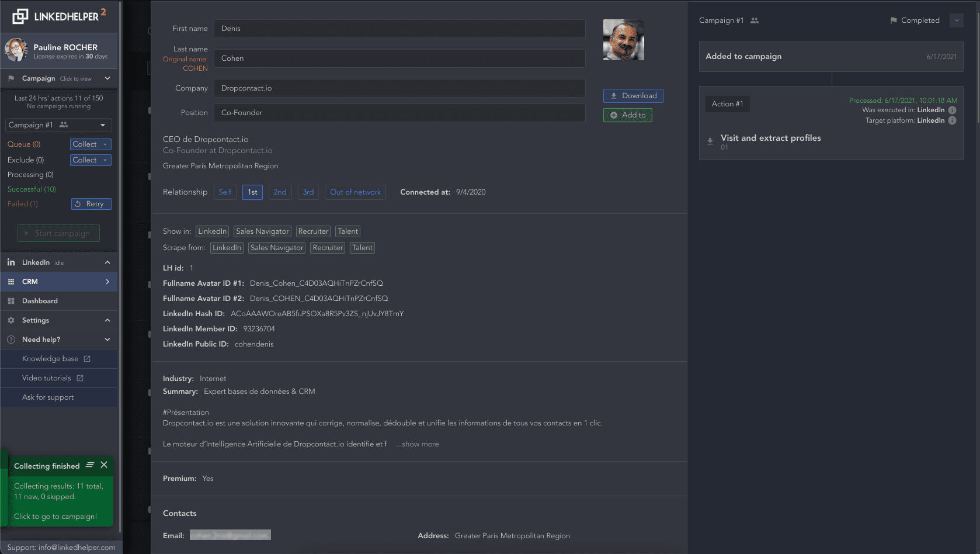This screenshot has height=554, width=980.
Task: Collapse the Need help section chevron
Action: [107, 340]
